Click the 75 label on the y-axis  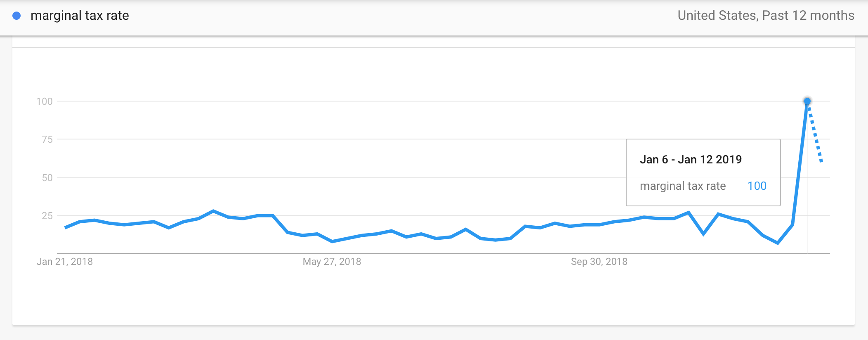point(47,139)
